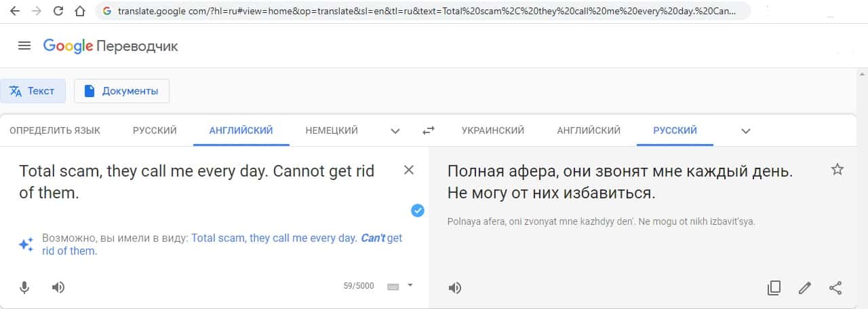Image resolution: width=868 pixels, height=309 pixels.
Task: Select the Немецкий source language tab
Action: (332, 130)
